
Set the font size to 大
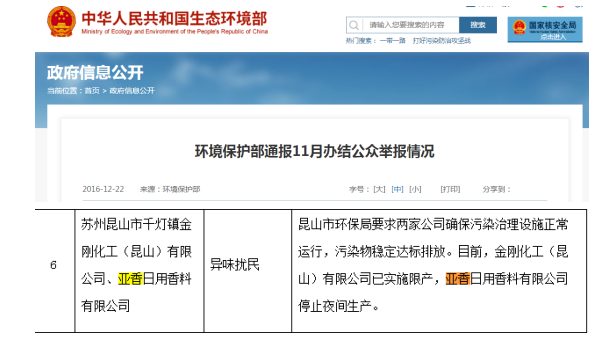coord(379,189)
